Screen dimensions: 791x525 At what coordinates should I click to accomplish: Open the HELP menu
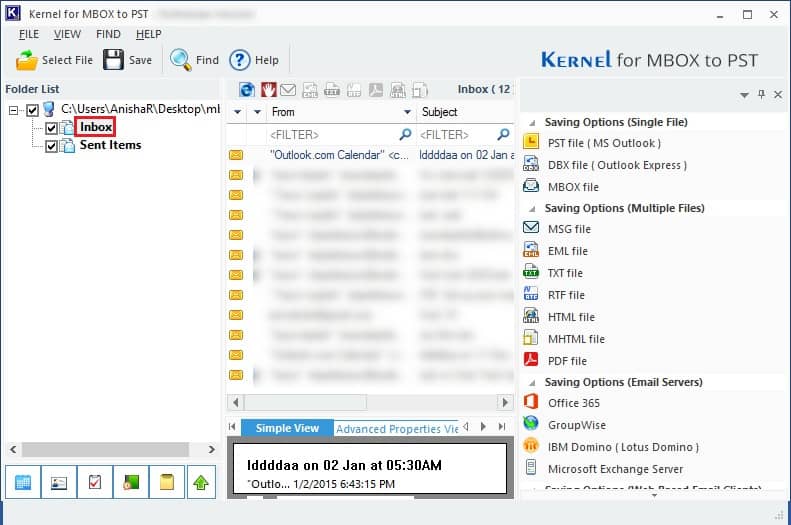tap(149, 34)
